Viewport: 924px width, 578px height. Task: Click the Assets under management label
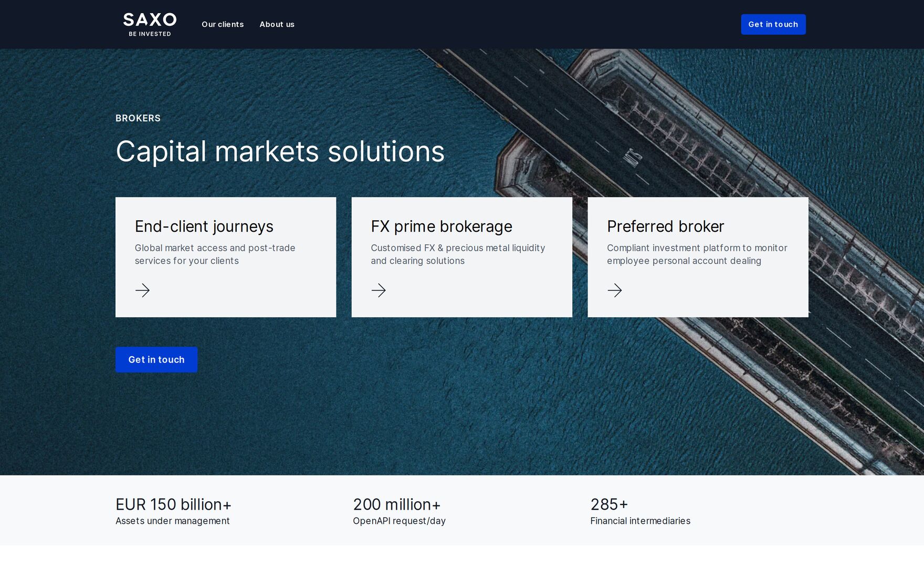point(173,521)
